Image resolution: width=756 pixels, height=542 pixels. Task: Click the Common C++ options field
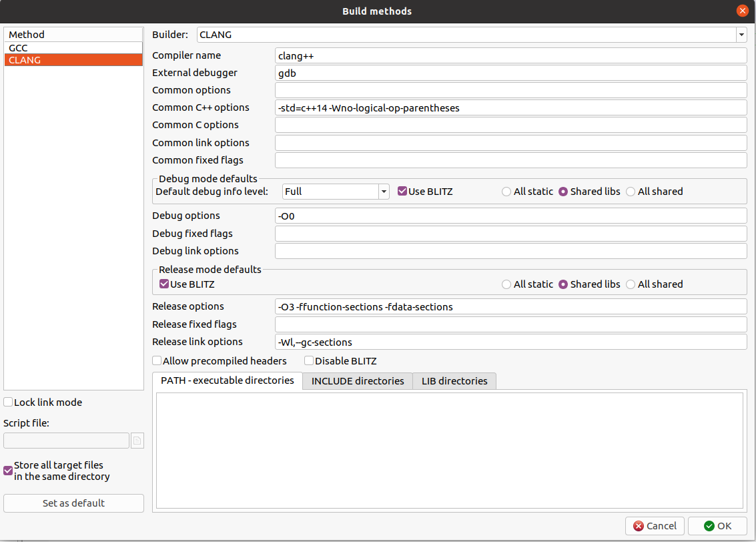click(510, 107)
